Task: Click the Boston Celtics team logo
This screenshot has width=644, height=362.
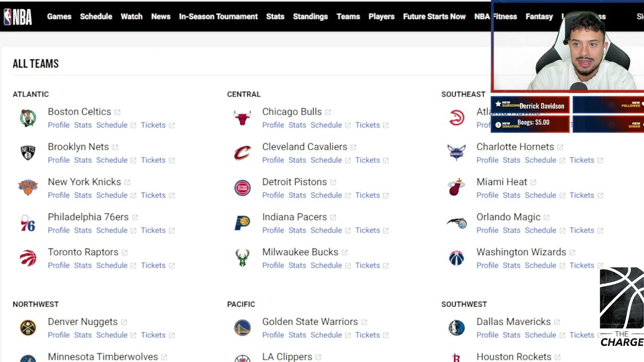Action: (x=28, y=118)
